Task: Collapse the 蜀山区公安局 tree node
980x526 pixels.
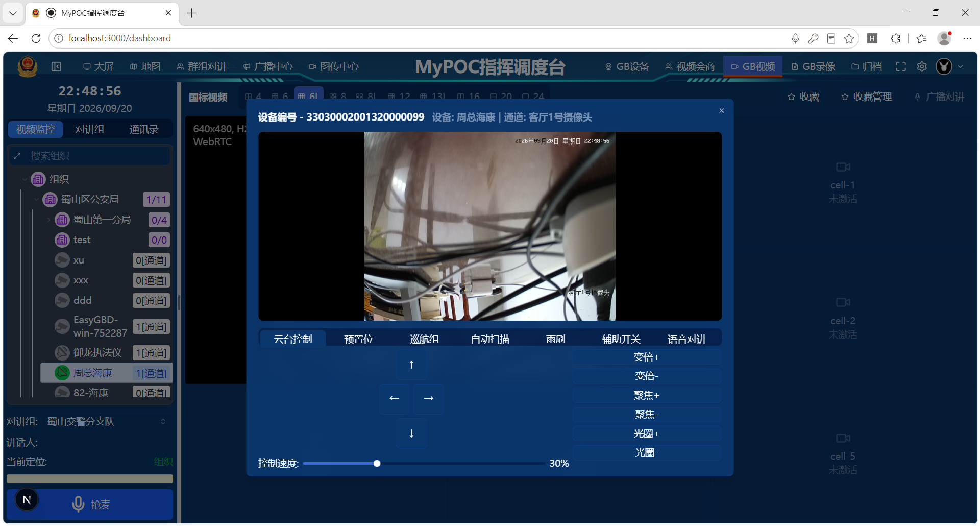Action: [36, 199]
